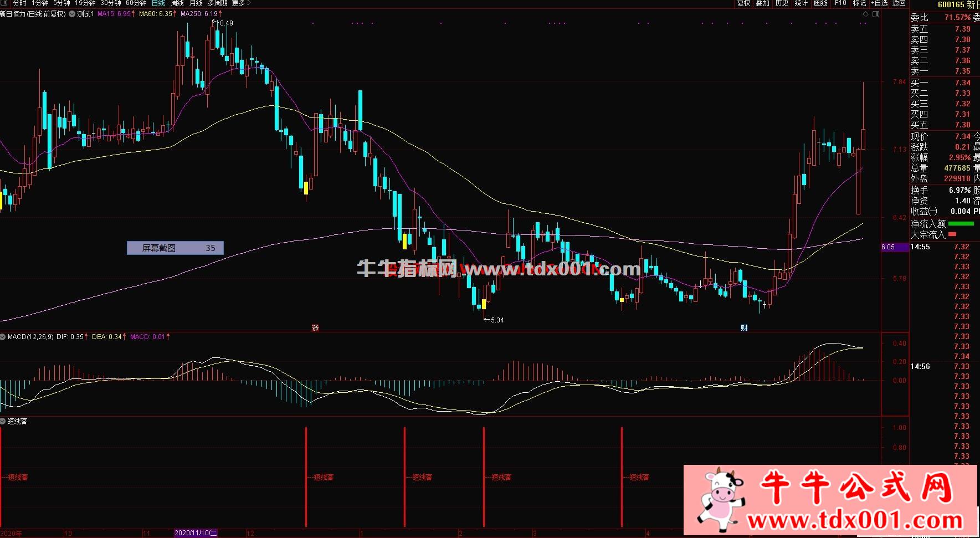
Task: Switch to the 周线 weekly tab
Action: pos(177,3)
